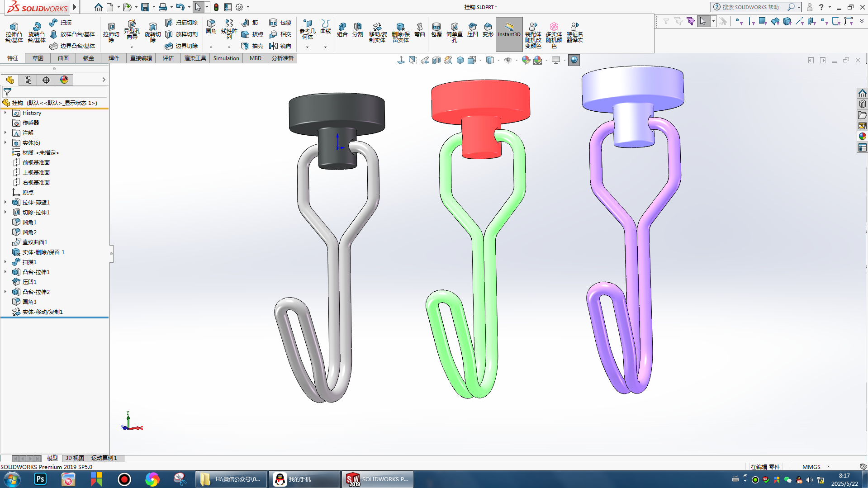Click the Reference Geometry (参考几何体) tool
The width and height of the screenshot is (868, 488).
(308, 30)
